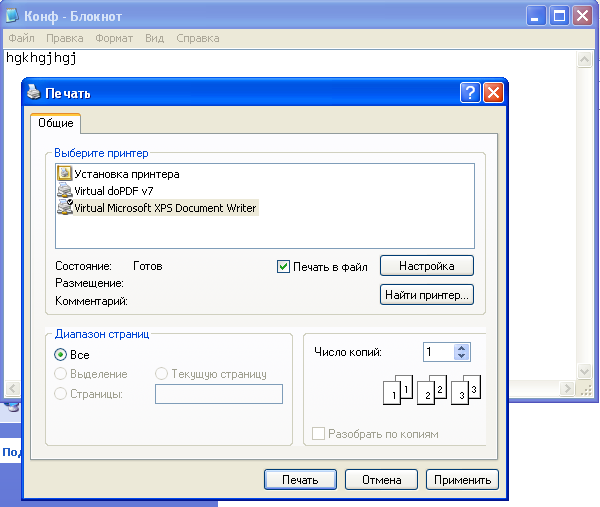600x507 pixels.
Task: Click the Virtual doPDF v7 printer icon
Action: coord(64,190)
